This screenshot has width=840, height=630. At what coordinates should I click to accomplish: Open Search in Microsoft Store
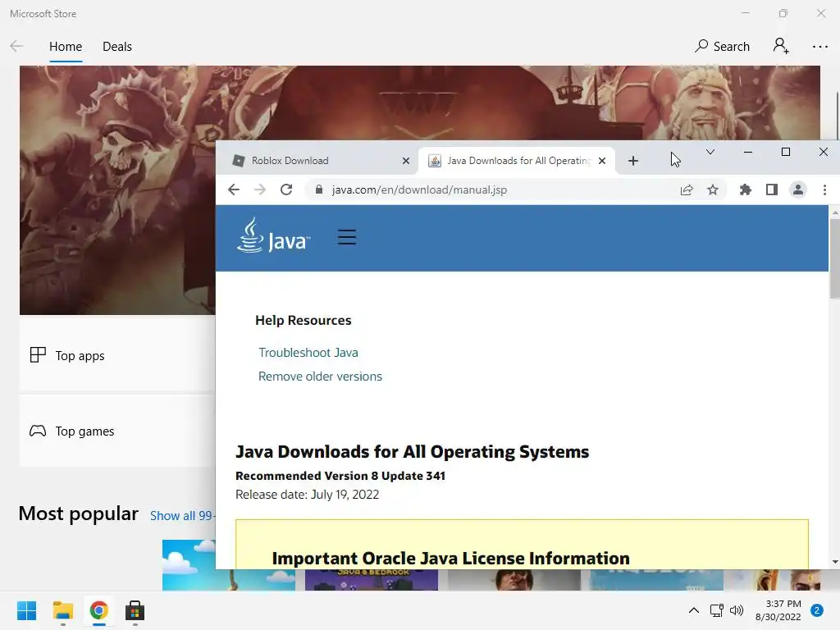coord(722,47)
